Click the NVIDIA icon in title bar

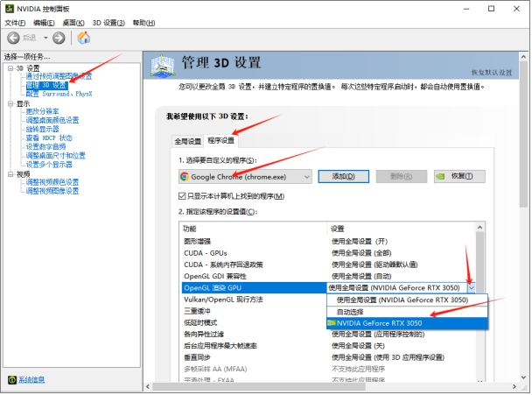(9, 9)
